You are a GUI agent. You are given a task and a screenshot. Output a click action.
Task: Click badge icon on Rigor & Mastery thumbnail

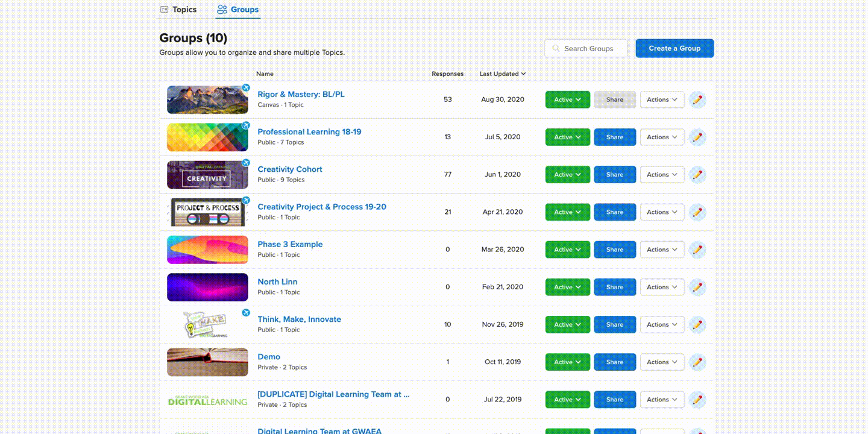tap(246, 88)
